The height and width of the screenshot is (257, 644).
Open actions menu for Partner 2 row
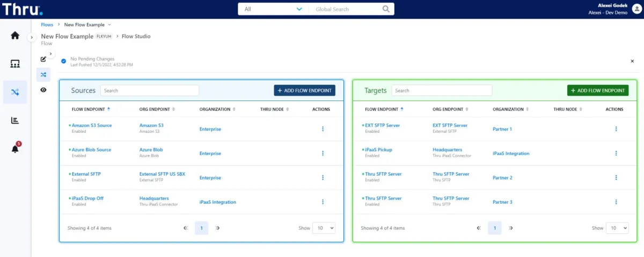(x=616, y=177)
